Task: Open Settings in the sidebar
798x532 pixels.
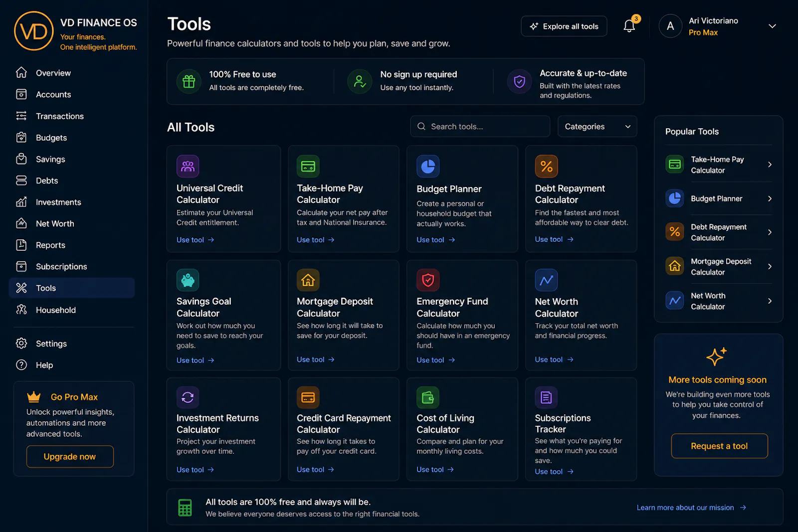Action: tap(72, 344)
